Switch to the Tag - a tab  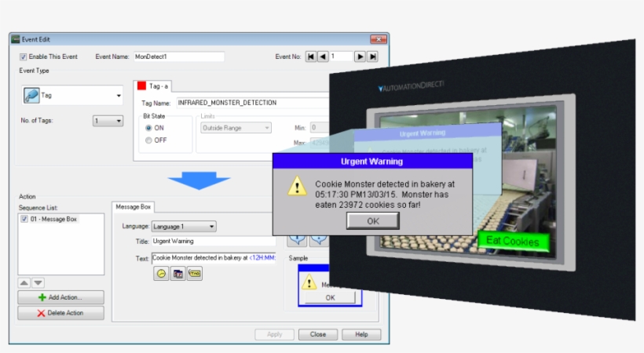coord(153,86)
